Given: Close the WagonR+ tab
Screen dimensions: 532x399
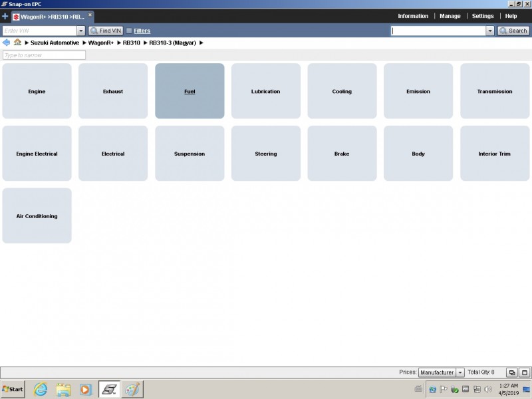Looking at the screenshot, I should (90, 15).
